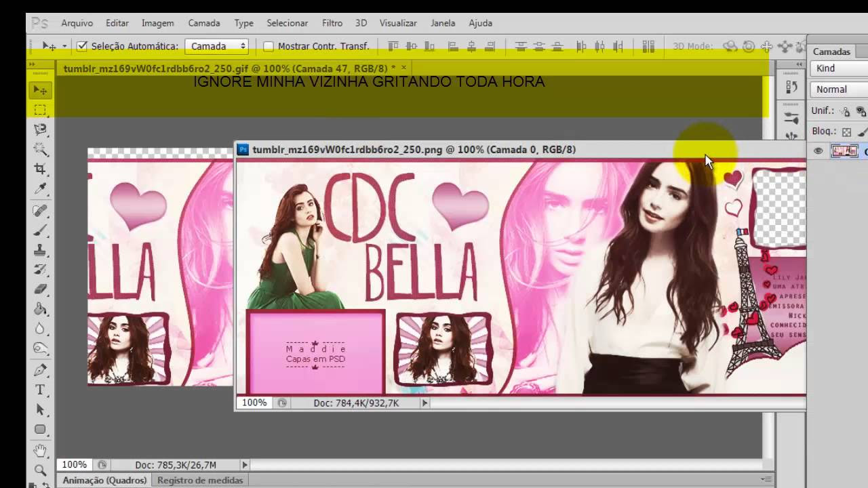This screenshot has height=488, width=868.
Task: Expand the toolbox panel double arrow
Action: tap(32, 64)
